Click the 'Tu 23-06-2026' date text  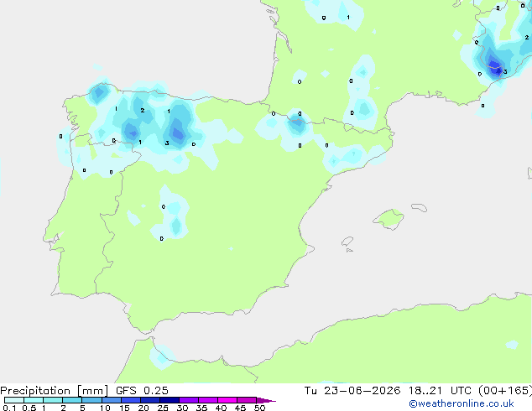click(352, 391)
